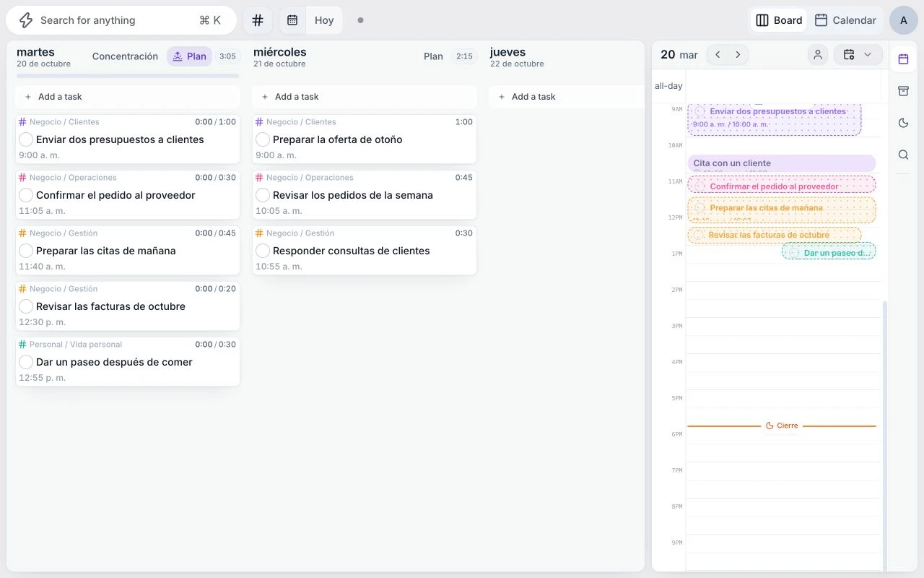Click the magnifier search icon in right sidebar
The width and height of the screenshot is (924, 578).
[903, 155]
